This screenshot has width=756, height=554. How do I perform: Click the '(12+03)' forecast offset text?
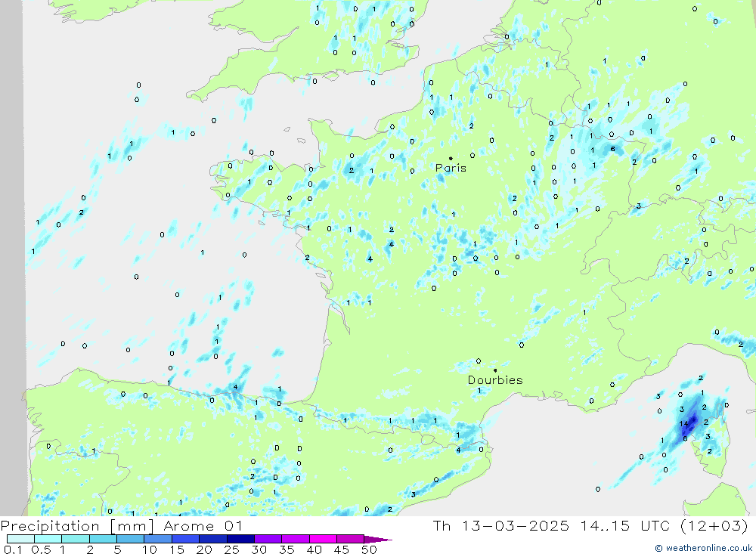714,526
